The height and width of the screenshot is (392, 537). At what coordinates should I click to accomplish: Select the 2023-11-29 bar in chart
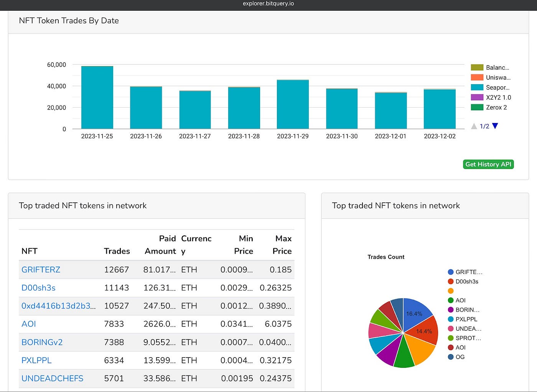[293, 104]
